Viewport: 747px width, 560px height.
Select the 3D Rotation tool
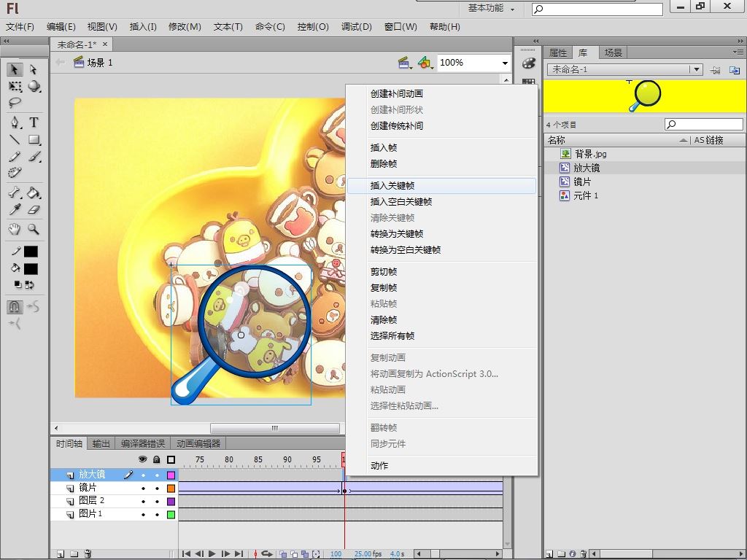point(34,86)
